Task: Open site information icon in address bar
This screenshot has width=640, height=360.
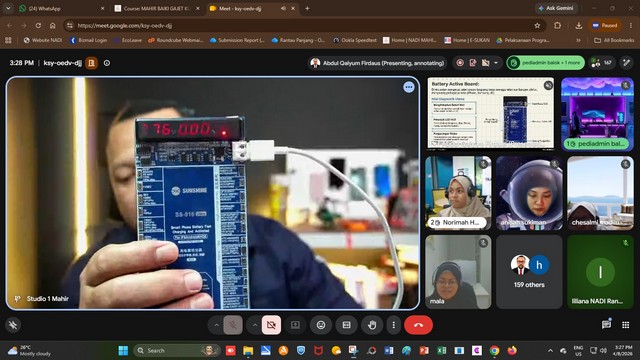Action: [70, 25]
